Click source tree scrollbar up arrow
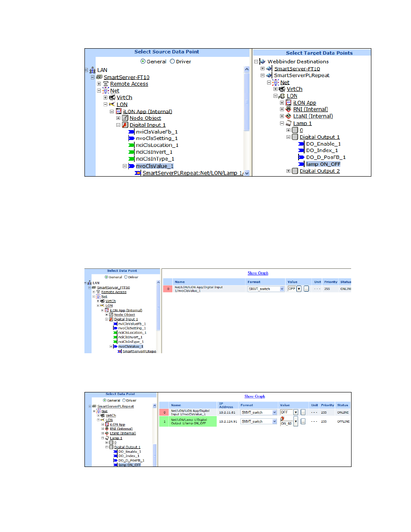Image resolution: width=411 pixels, height=532 pixels. click(x=247, y=69)
